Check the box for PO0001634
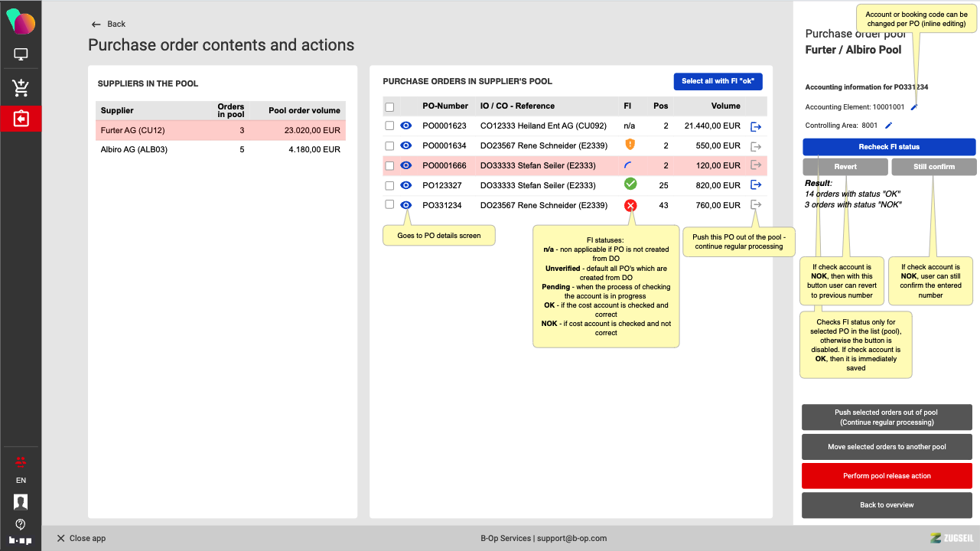Screen dimensions: 980x551 (x=389, y=145)
